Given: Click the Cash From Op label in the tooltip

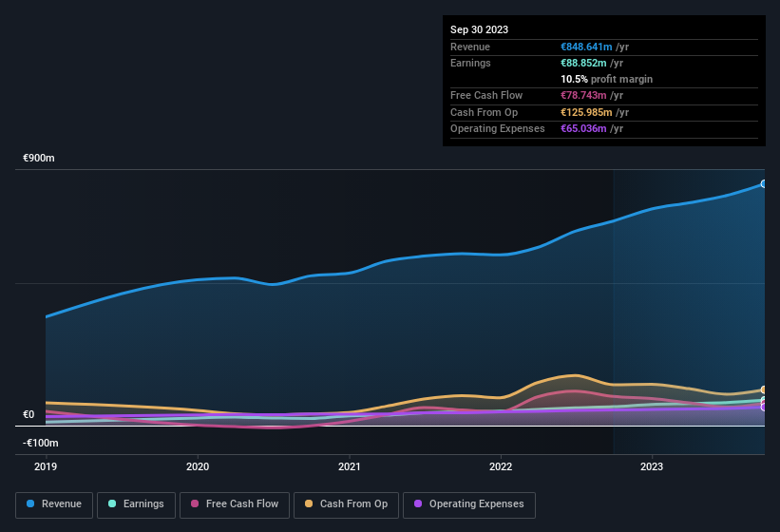Looking at the screenshot, I should click(484, 112).
